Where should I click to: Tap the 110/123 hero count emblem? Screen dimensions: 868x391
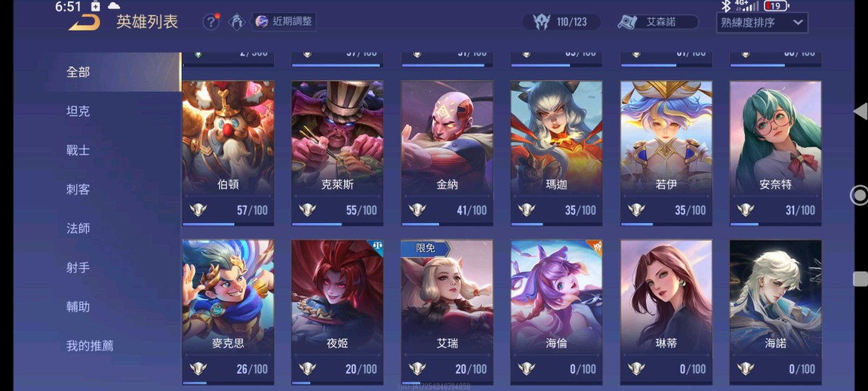(x=562, y=22)
